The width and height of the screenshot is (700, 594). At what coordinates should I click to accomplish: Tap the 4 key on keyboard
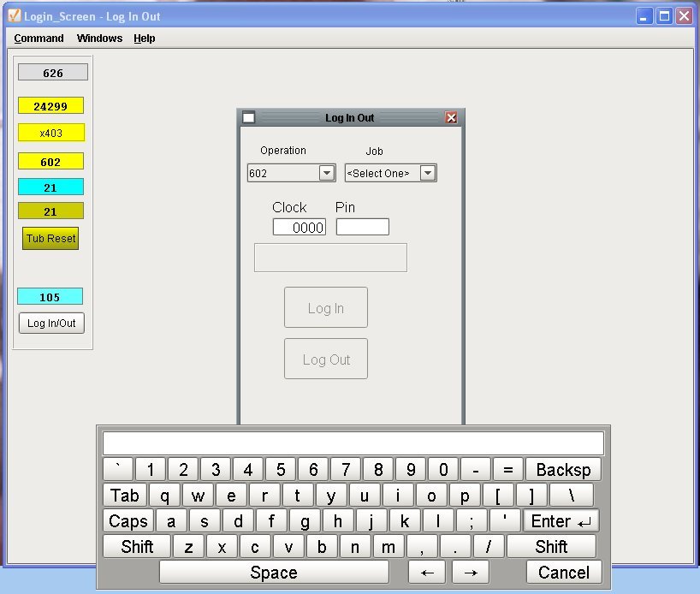point(248,469)
